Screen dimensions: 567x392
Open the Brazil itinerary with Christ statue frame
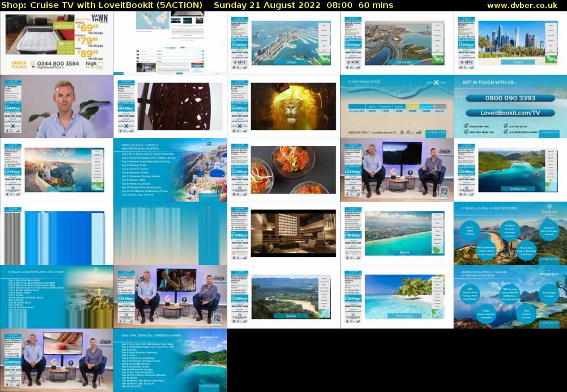pos(57,297)
